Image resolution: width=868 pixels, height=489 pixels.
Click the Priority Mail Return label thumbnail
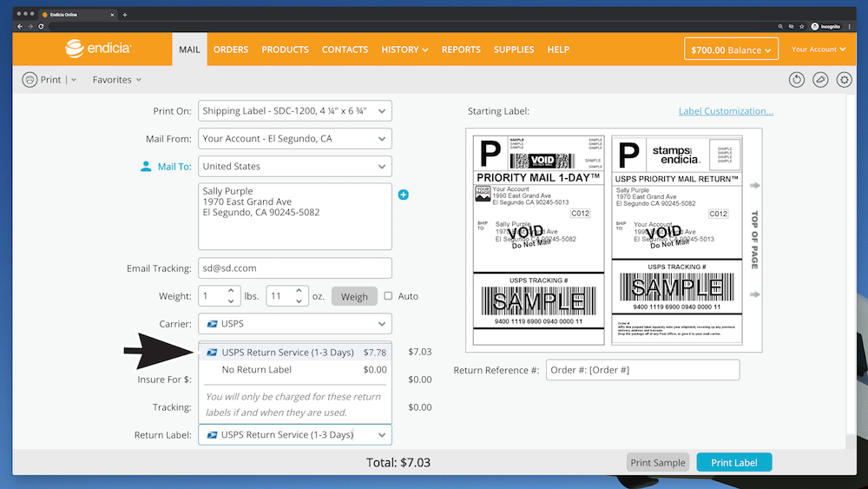point(676,240)
